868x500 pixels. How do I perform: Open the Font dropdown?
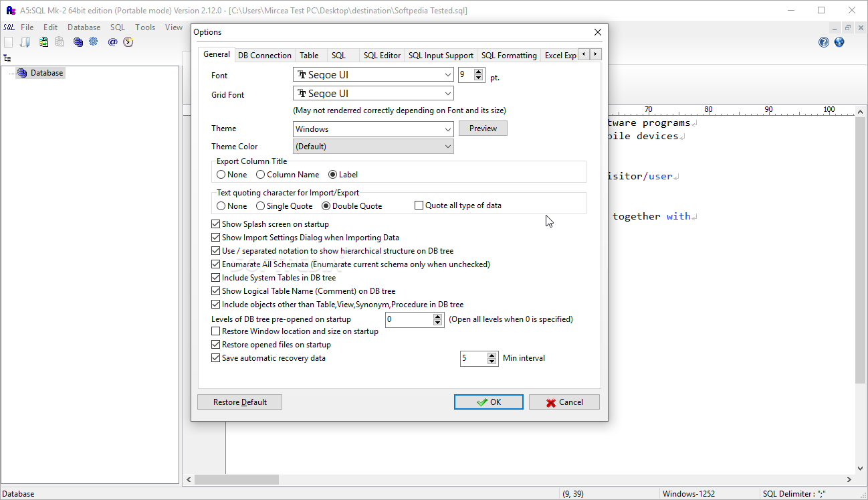[x=373, y=75]
